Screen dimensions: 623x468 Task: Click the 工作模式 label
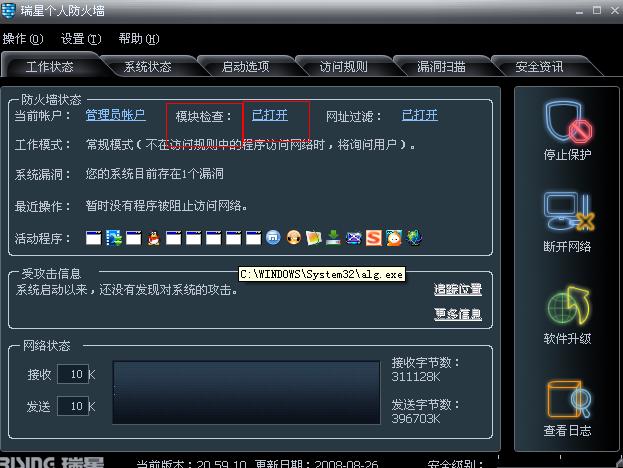pos(42,144)
